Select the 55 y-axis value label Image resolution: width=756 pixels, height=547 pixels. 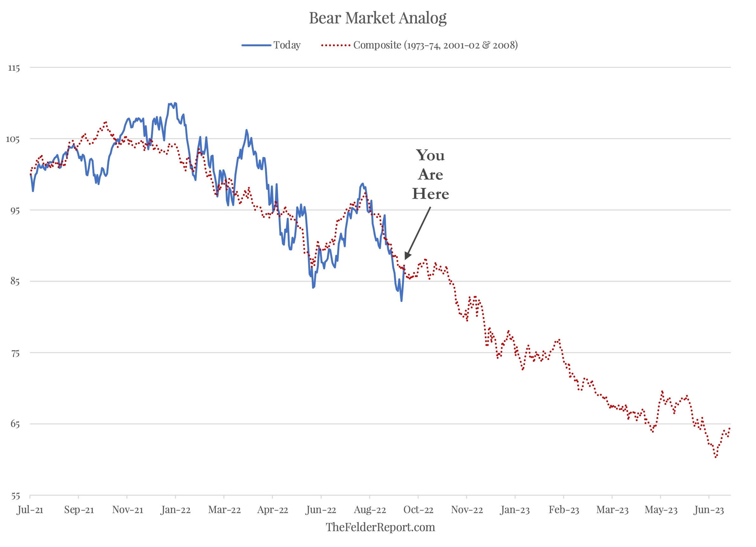point(15,496)
